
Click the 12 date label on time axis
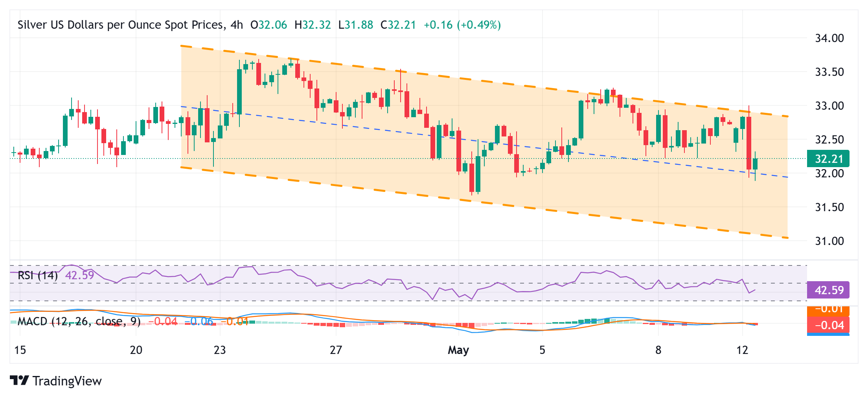742,350
